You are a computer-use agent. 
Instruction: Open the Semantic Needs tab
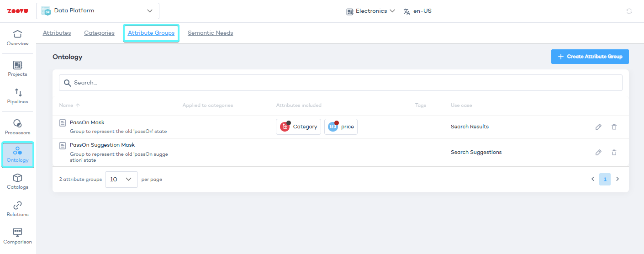(x=210, y=33)
